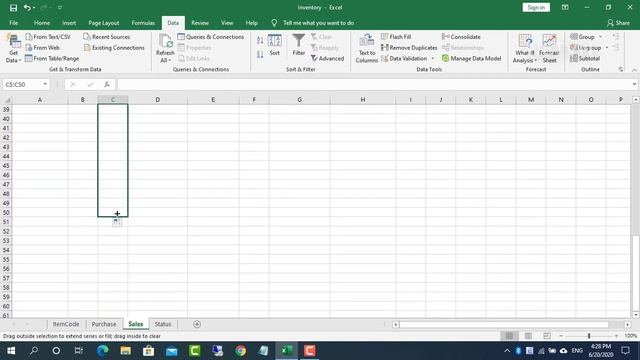The width and height of the screenshot is (640, 360).
Task: Add a new sheet
Action: tap(197, 324)
